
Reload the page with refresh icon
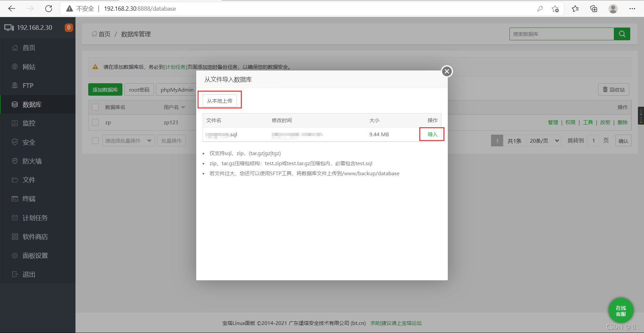[x=49, y=9]
